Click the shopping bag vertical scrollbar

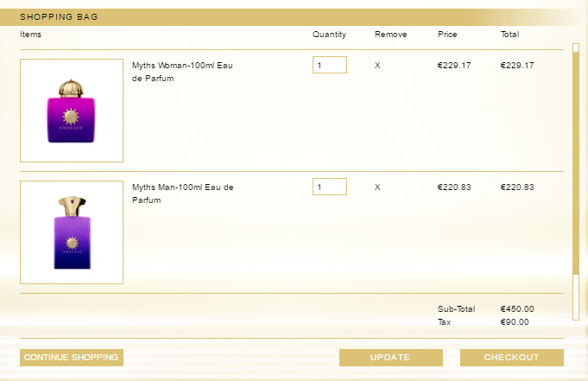point(576,181)
